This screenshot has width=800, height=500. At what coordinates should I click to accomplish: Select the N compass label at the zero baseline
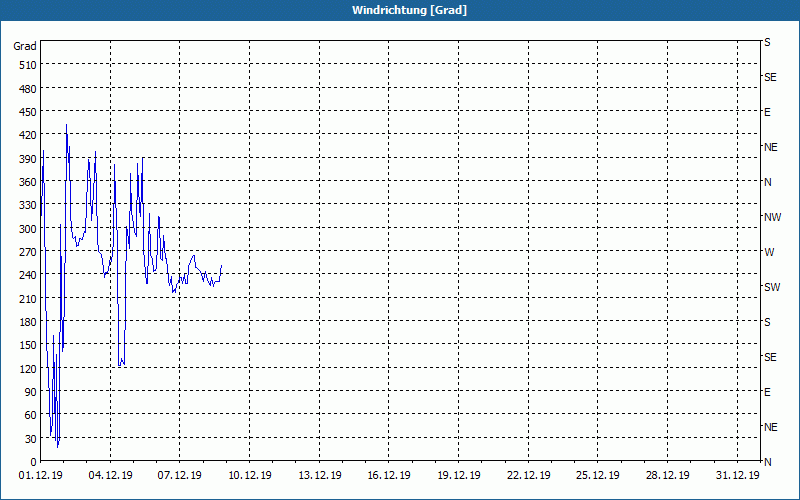point(768,462)
